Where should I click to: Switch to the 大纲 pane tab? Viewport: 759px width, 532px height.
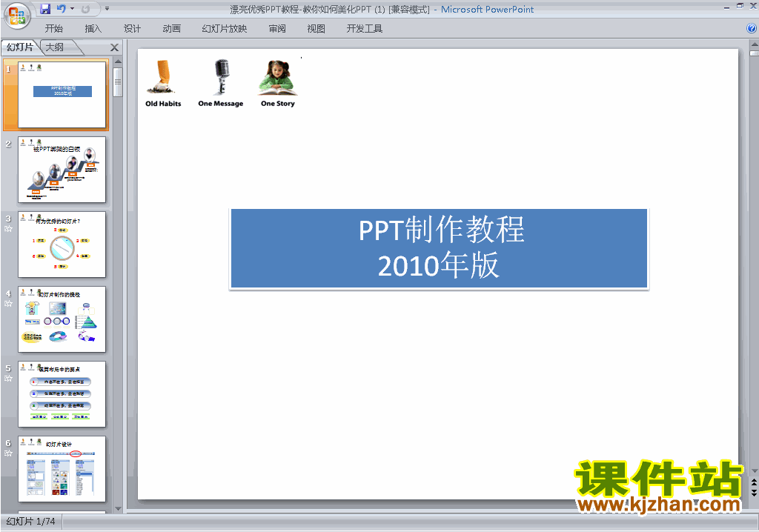(x=55, y=47)
